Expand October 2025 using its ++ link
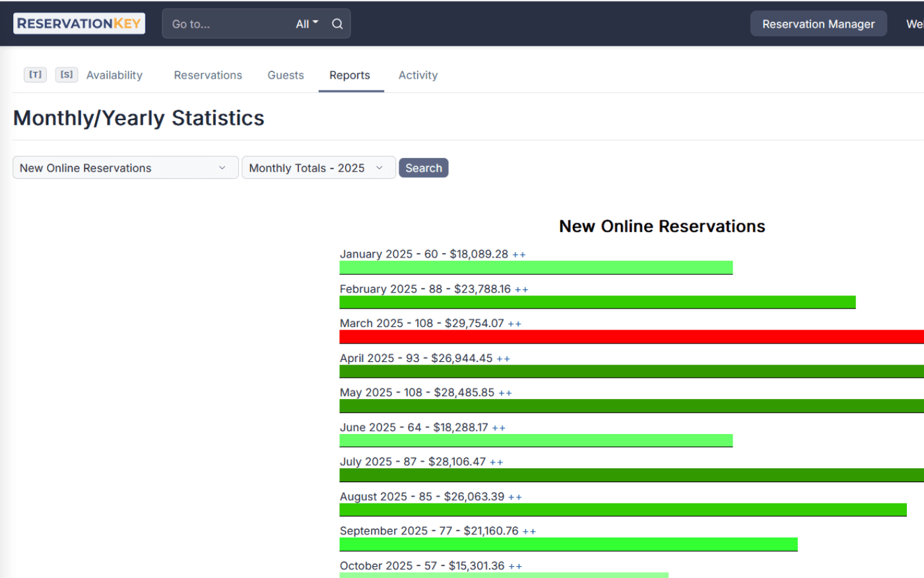Image resolution: width=924 pixels, height=578 pixels. point(517,565)
